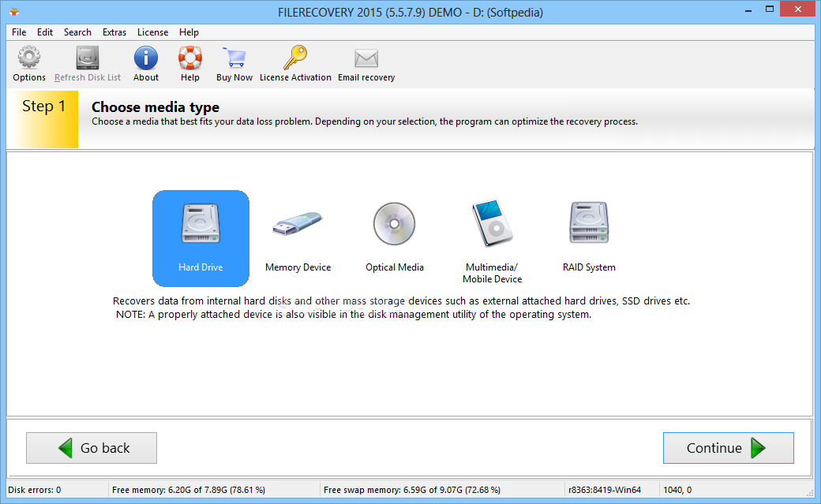Click the 'r8363:8419-Win64' build text

[605, 490]
